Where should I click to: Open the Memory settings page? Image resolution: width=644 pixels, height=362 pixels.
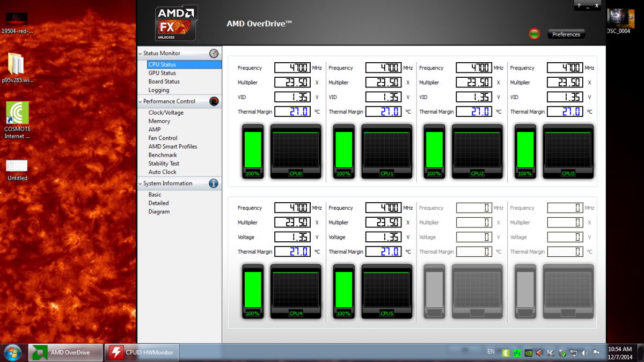pyautogui.click(x=159, y=121)
